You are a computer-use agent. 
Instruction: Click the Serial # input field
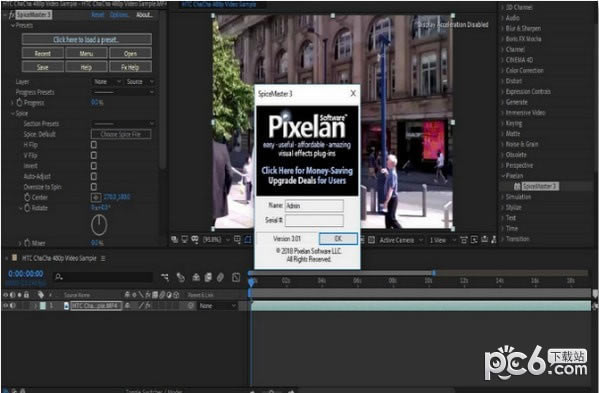314,220
